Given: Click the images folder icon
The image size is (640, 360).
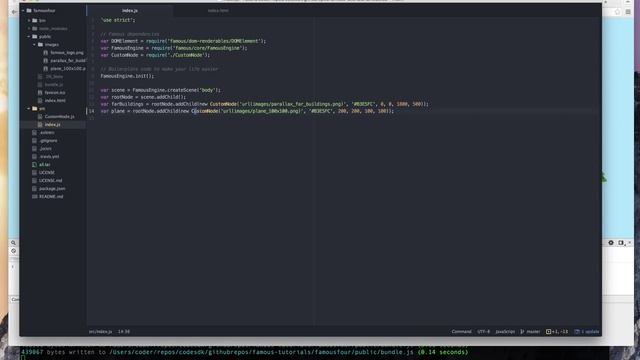Looking at the screenshot, I should click(x=40, y=44).
